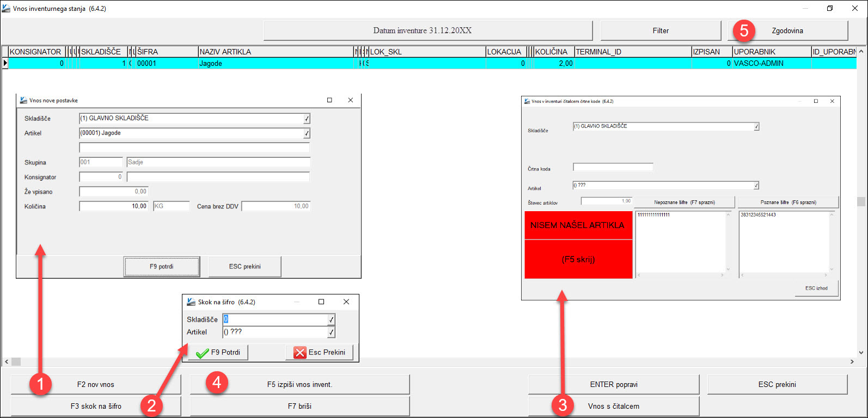Viewport: 868px width, 418px height.
Task: Click the Vnos s čitalcem button
Action: pos(614,406)
